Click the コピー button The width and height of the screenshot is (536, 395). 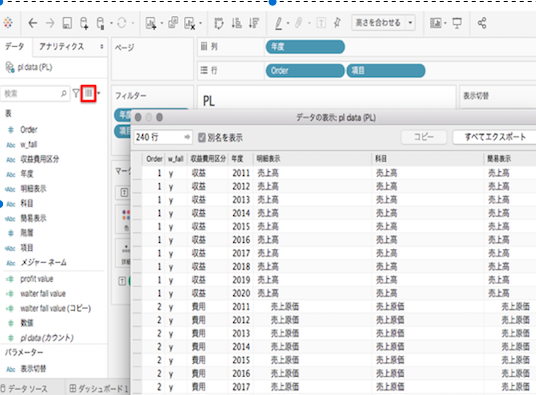click(424, 137)
